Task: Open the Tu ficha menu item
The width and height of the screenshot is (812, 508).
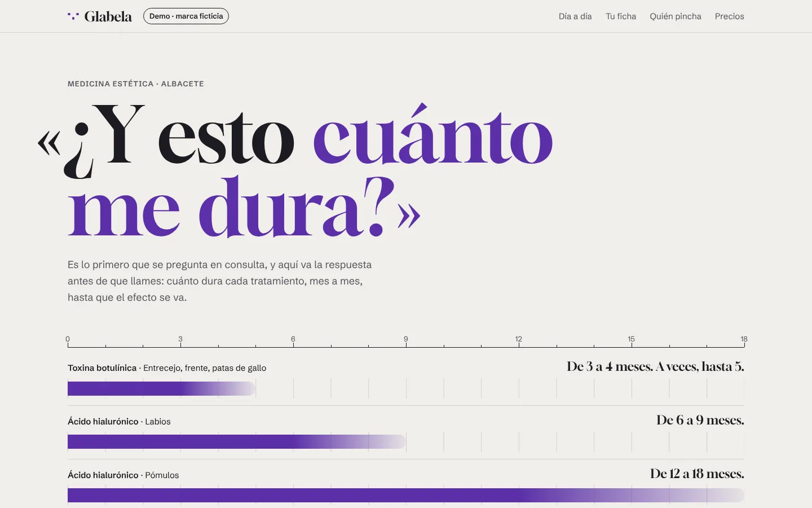Action: tap(621, 16)
